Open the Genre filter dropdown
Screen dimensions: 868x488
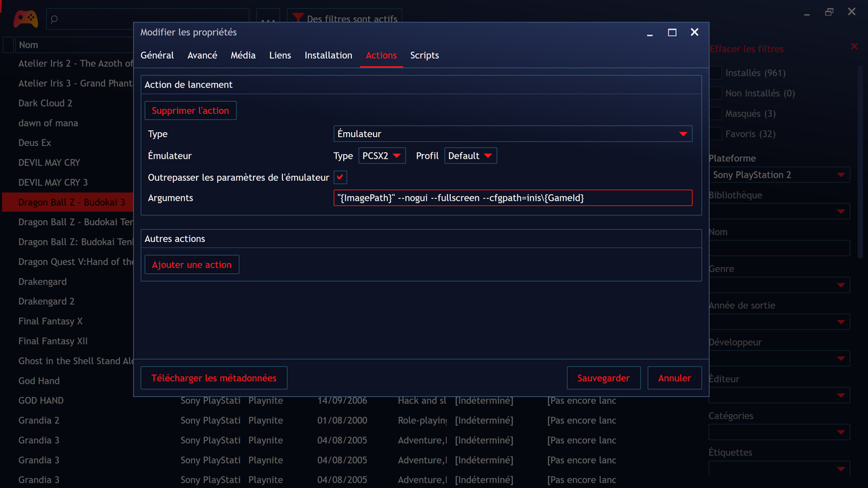point(779,285)
